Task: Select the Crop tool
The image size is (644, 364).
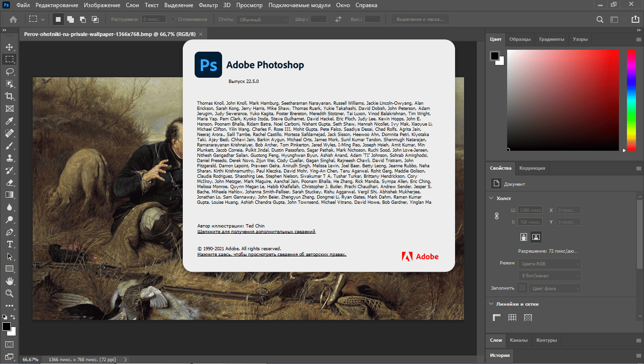Action: pos(9,96)
